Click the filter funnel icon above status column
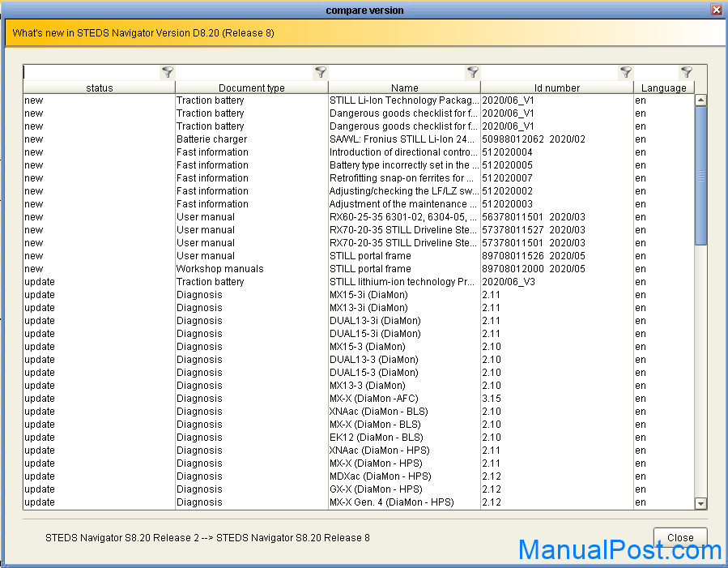This screenshot has width=728, height=568. point(167,72)
